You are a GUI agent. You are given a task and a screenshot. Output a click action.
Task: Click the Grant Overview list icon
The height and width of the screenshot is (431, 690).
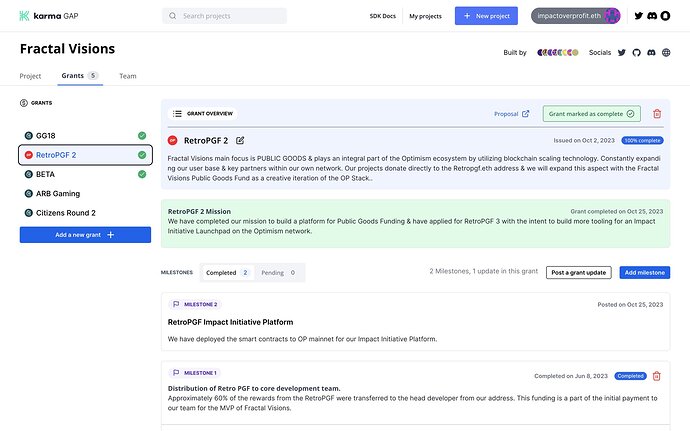[177, 114]
